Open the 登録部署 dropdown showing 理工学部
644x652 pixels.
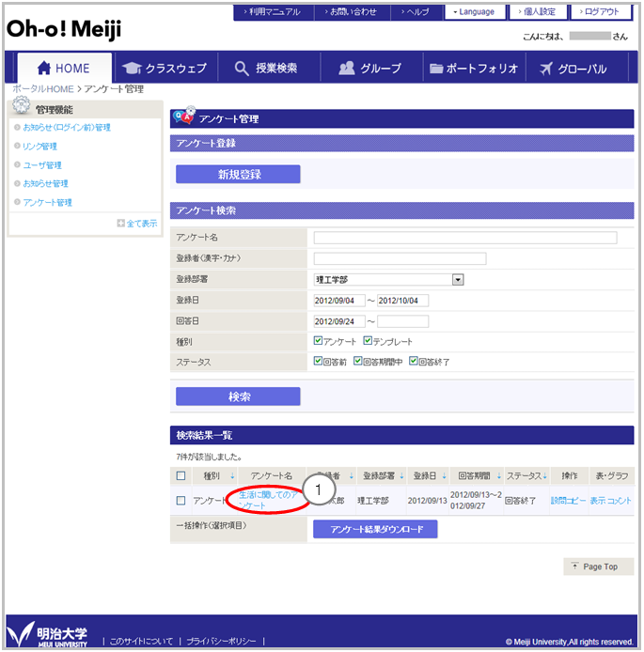click(x=388, y=279)
